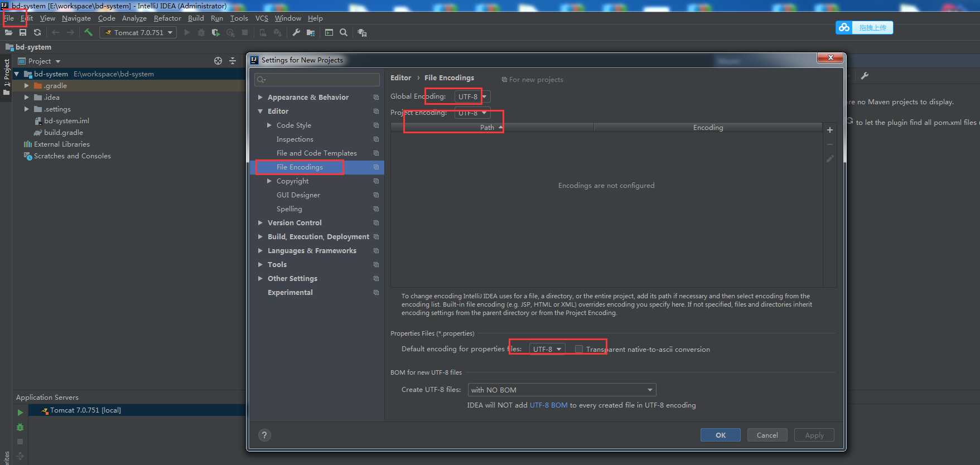Click the wrench icon in the Maven panel
This screenshot has height=465, width=980.
click(865, 76)
